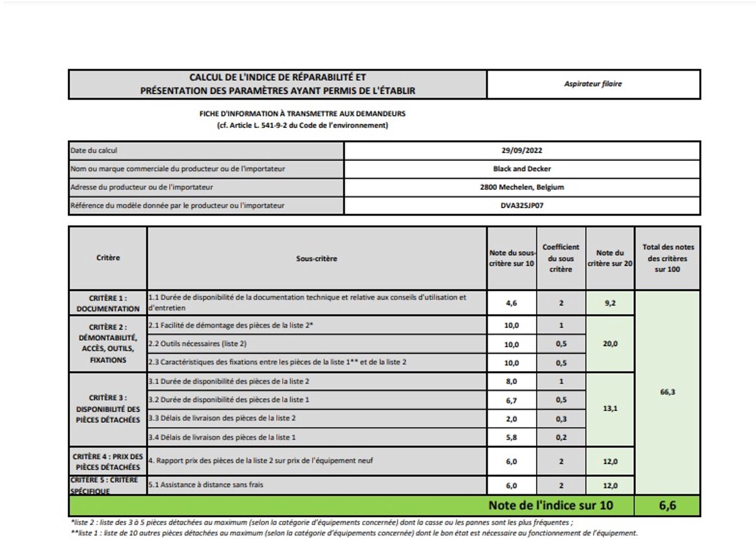The image size is (756, 539).
Task: Select the address '2800 Mechelen, Belgium'
Action: tap(522, 187)
